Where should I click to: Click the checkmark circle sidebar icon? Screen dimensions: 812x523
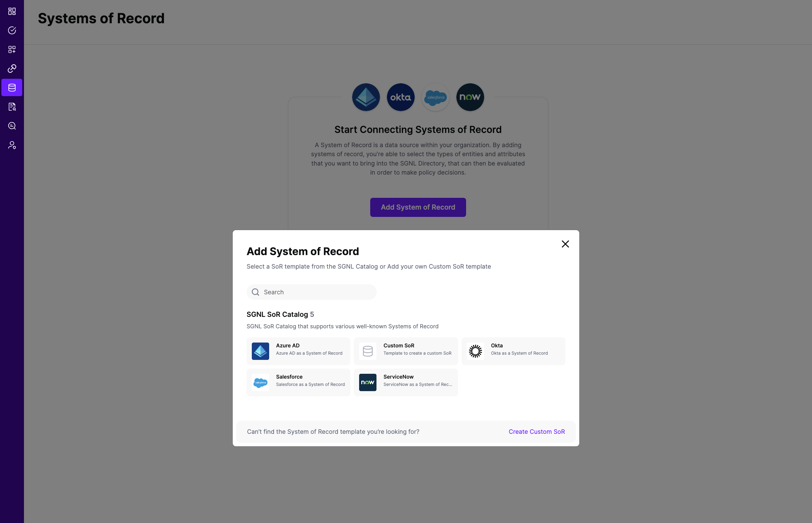point(12,31)
